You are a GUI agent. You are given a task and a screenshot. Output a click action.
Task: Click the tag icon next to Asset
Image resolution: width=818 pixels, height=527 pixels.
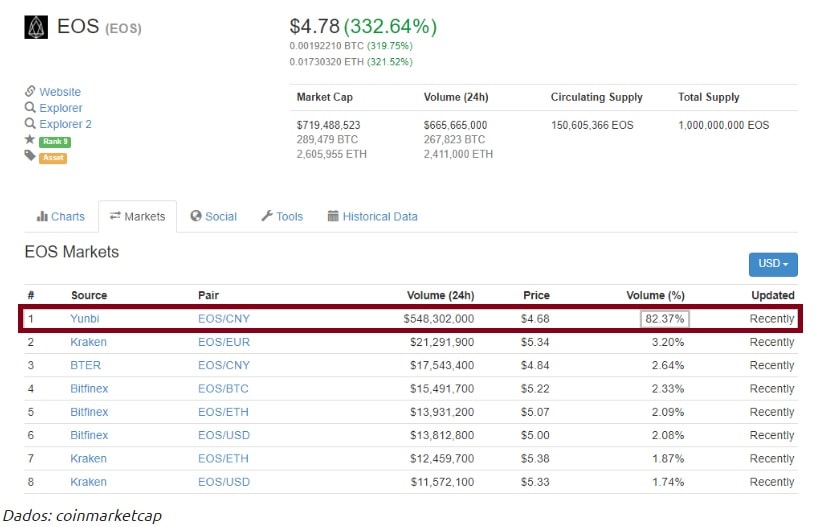tap(30, 157)
